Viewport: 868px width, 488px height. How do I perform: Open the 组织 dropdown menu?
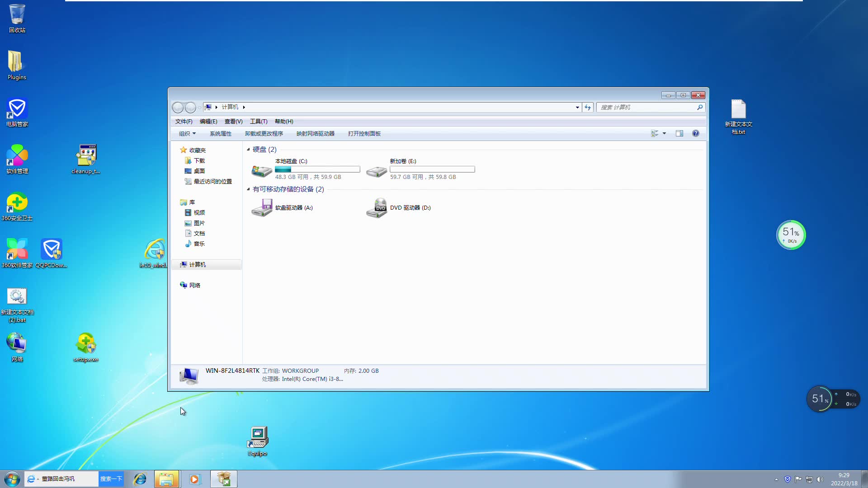click(x=186, y=133)
